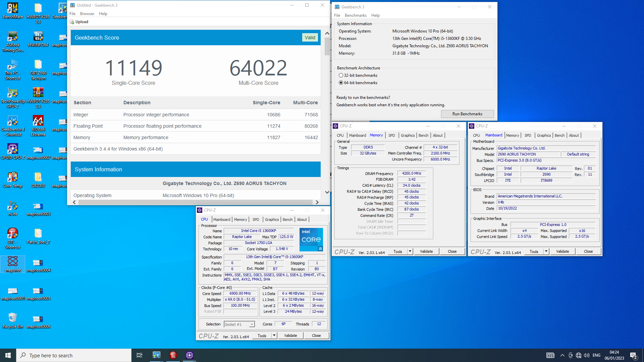Switch to Bench tab in CPU-Z Memory window
Screen dimensions: 644x362
click(x=423, y=135)
